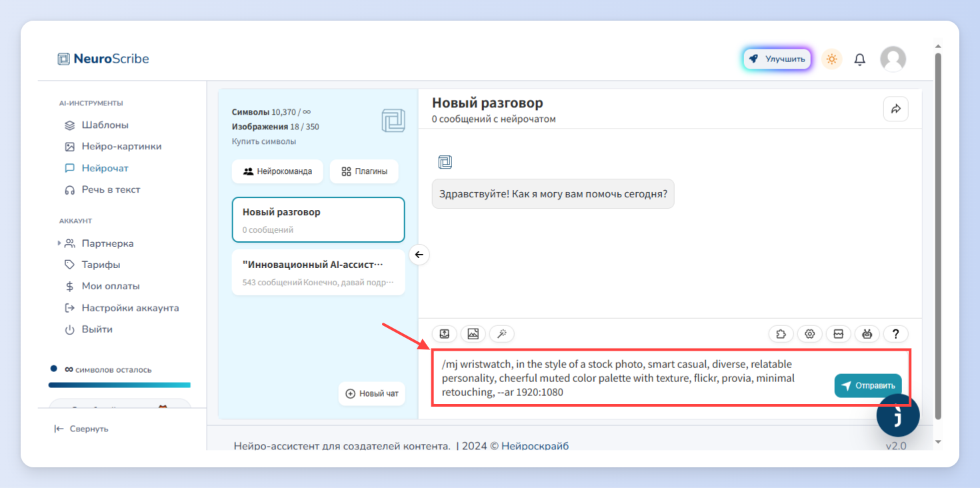
Task: Open the Нейрокоманда button
Action: (277, 171)
